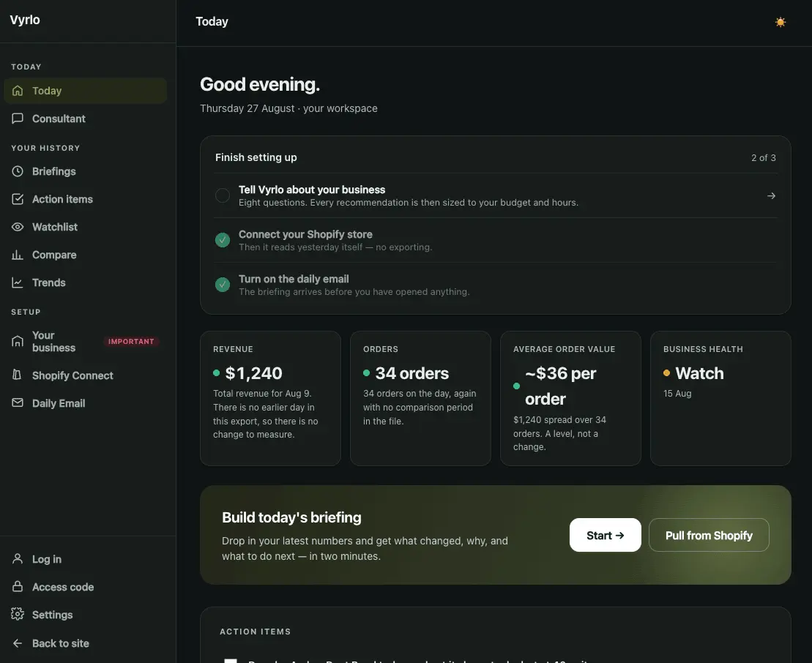This screenshot has height=663, width=812.
Task: Click the 15 Aug date text
Action: (x=677, y=394)
